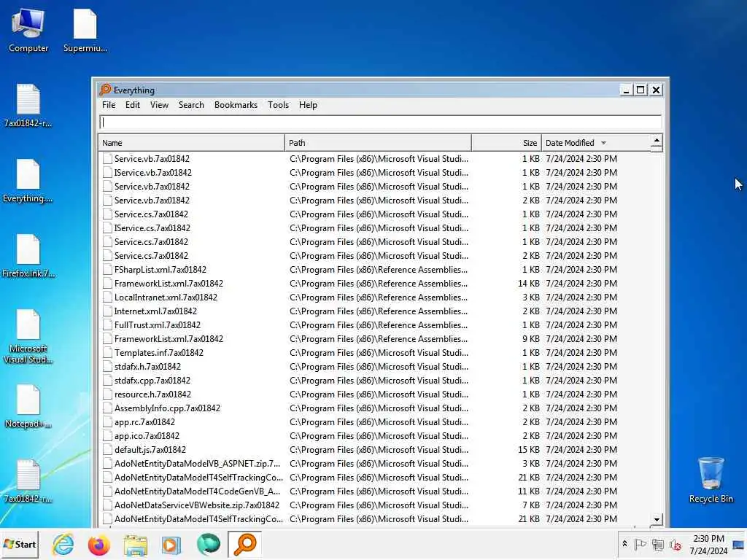Launch Internet Explorer from the taskbar
The height and width of the screenshot is (560, 747).
tap(63, 544)
